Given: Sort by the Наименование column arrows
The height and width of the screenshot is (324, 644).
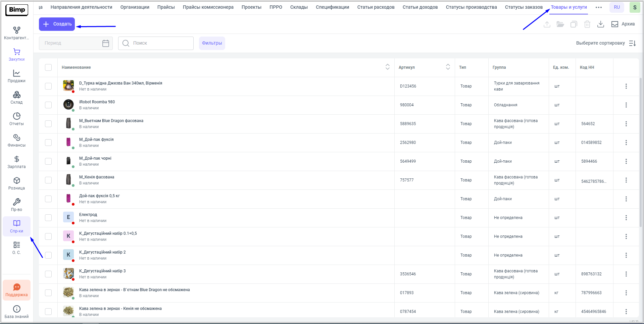Looking at the screenshot, I should point(387,67).
